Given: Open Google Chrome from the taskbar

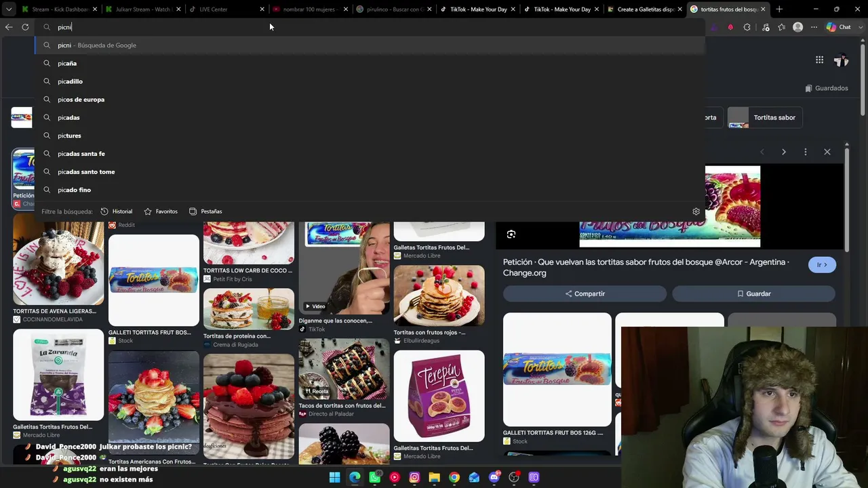Looking at the screenshot, I should [454, 477].
